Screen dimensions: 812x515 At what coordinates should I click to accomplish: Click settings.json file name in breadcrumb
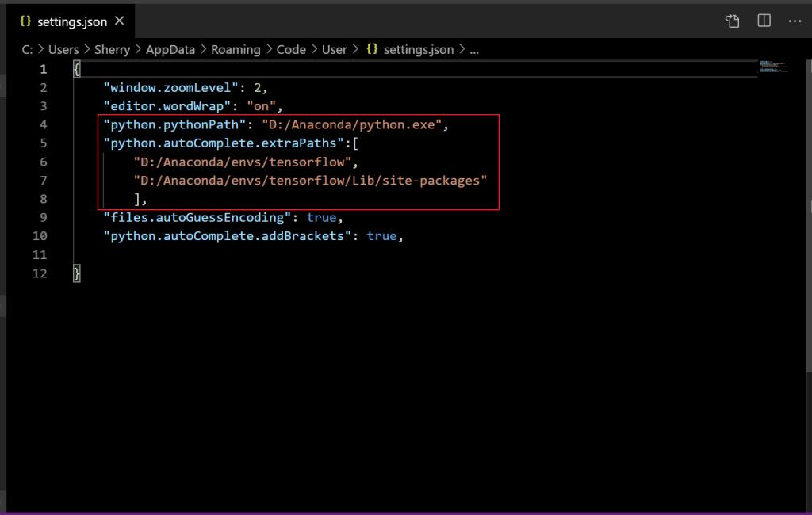(418, 49)
